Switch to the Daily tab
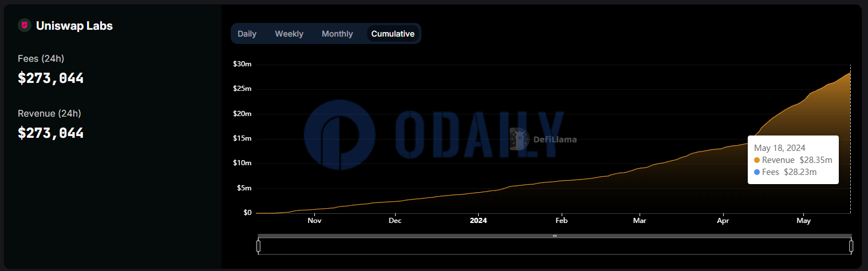The height and width of the screenshot is (271, 868). [x=247, y=34]
